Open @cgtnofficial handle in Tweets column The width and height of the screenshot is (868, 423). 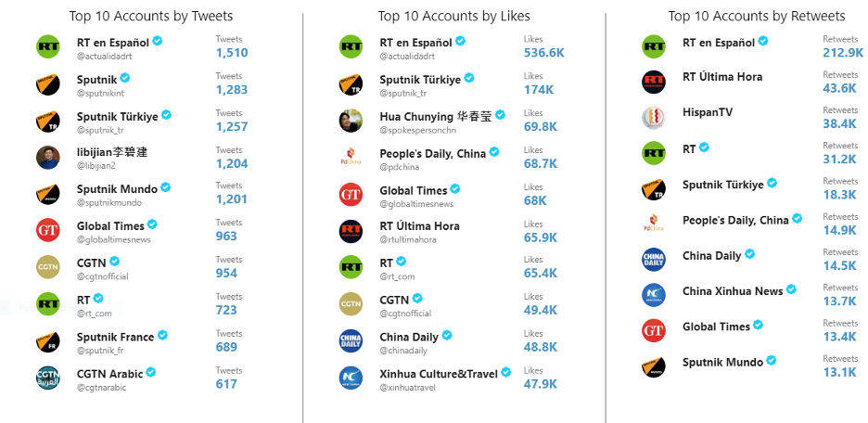102,276
